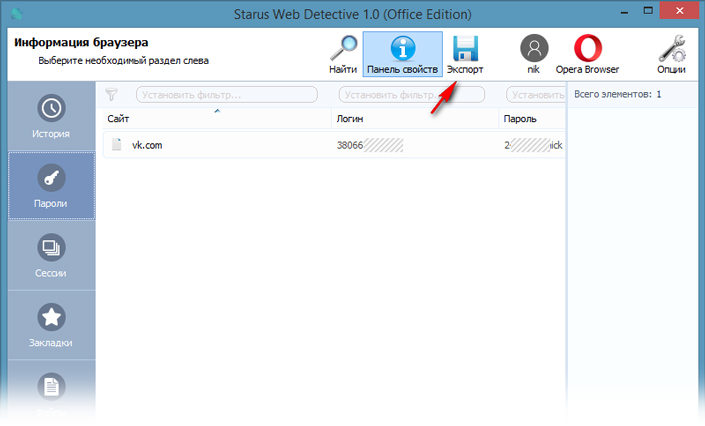Select the vk.com row
Screen dimensions: 705x426
(334, 145)
